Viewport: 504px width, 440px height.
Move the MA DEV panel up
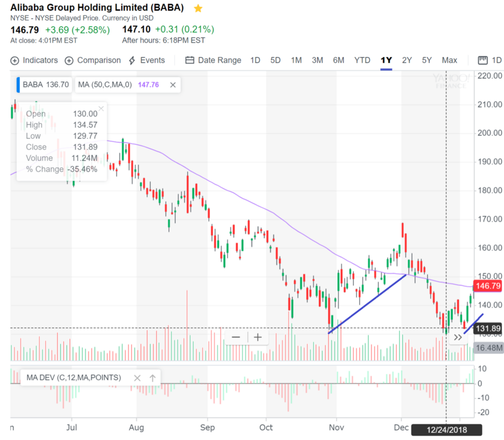click(x=152, y=378)
